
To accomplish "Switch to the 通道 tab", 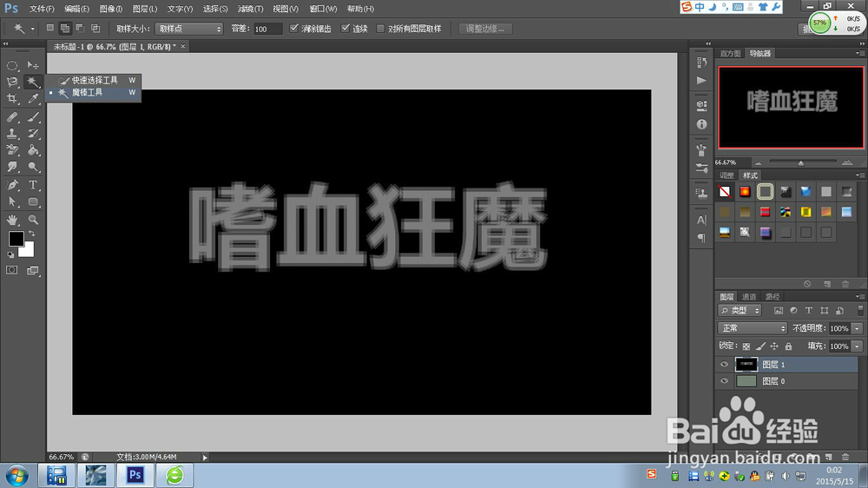I will click(749, 297).
